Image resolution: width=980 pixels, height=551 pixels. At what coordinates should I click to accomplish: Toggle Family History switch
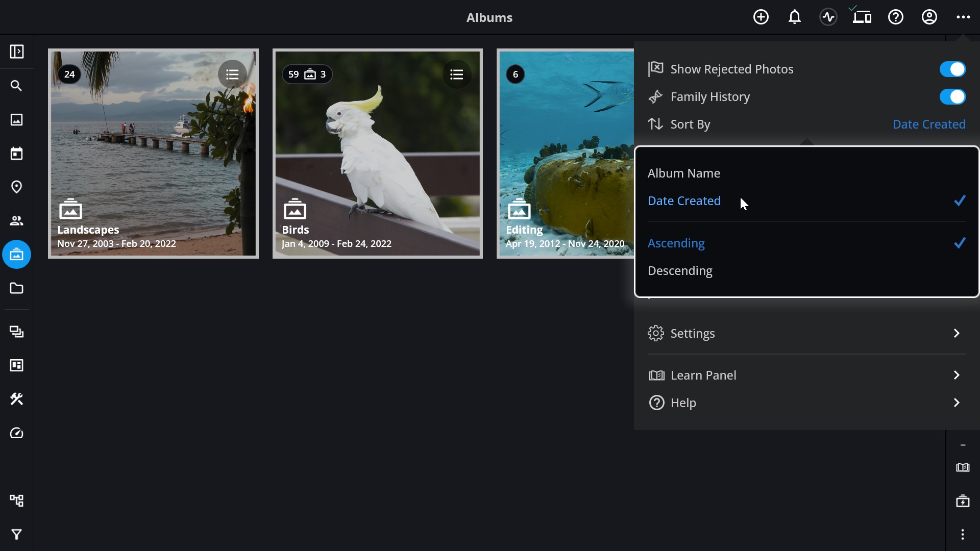tap(952, 96)
